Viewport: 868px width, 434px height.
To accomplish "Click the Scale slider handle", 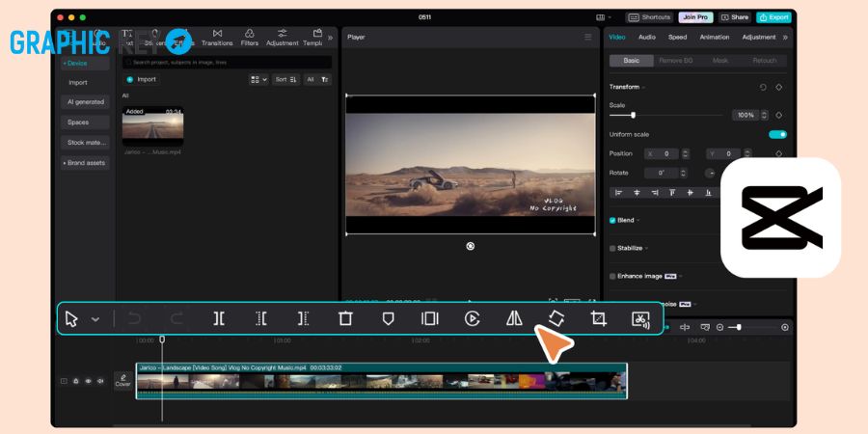I will [x=633, y=115].
